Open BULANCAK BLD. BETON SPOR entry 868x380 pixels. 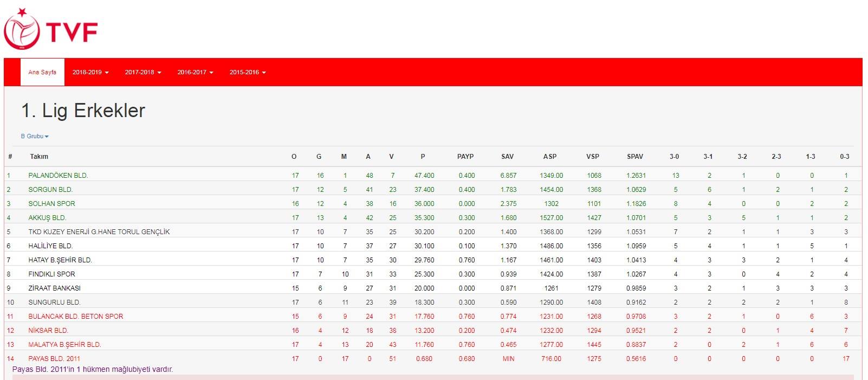coord(75,317)
